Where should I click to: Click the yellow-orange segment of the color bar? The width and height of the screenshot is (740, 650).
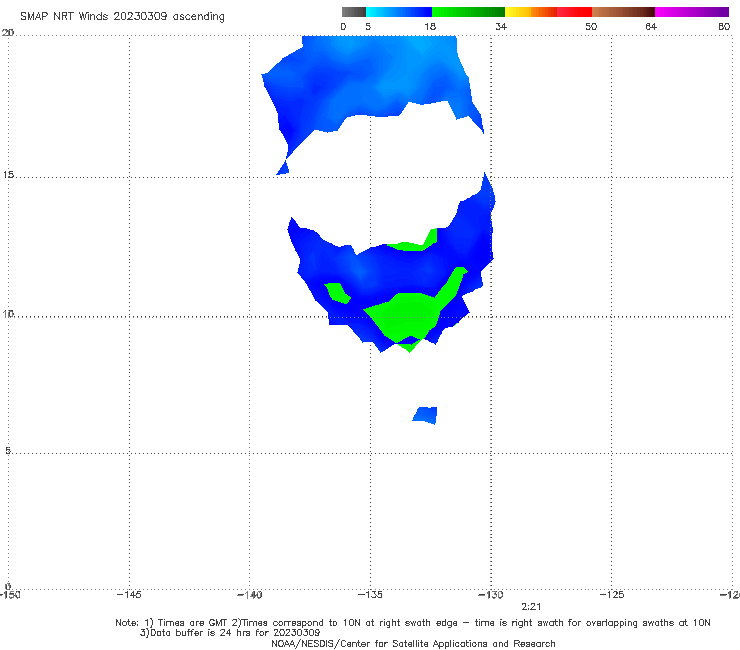pyautogui.click(x=531, y=12)
